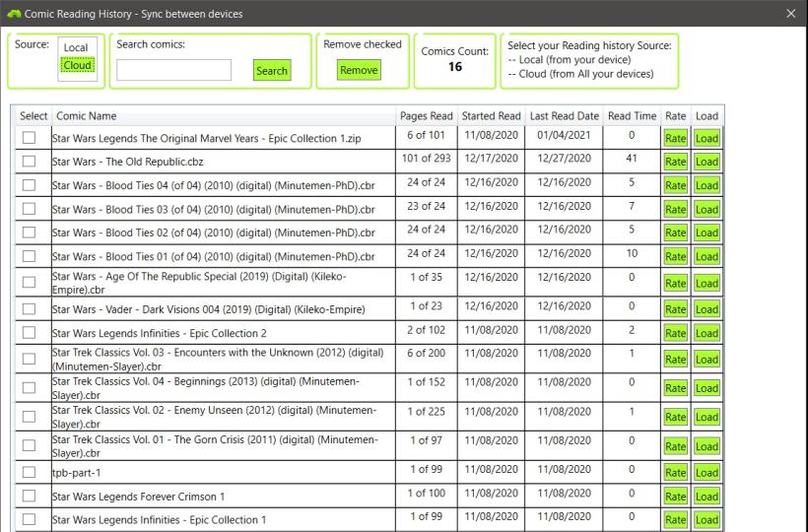Image resolution: width=808 pixels, height=532 pixels.
Task: Rate Blood Ties 02 comic
Action: (675, 233)
